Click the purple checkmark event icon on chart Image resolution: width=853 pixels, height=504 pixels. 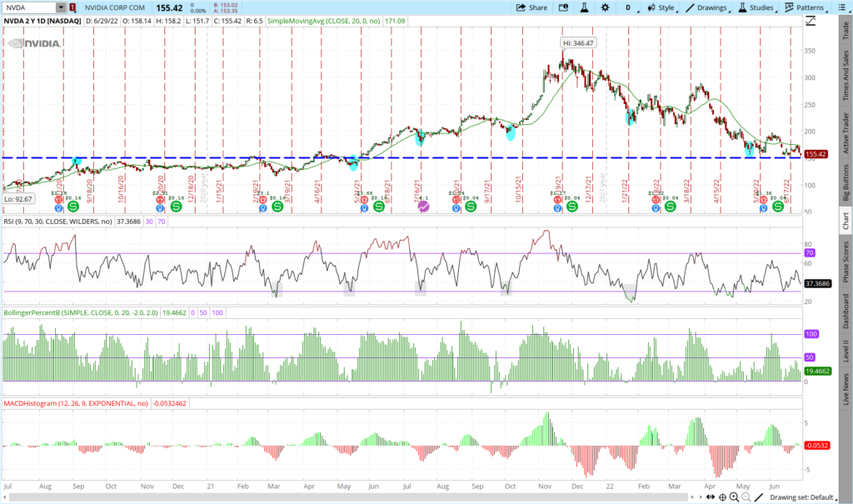point(423,205)
